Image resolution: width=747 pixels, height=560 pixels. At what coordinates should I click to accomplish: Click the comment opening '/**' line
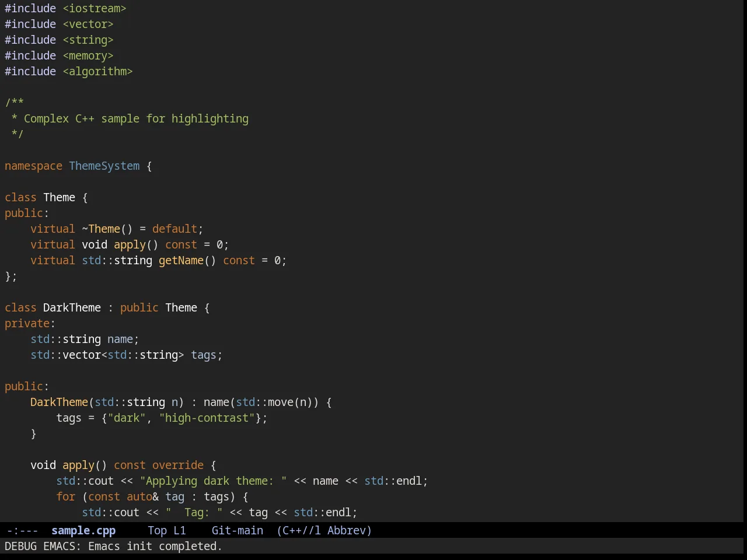(14, 103)
